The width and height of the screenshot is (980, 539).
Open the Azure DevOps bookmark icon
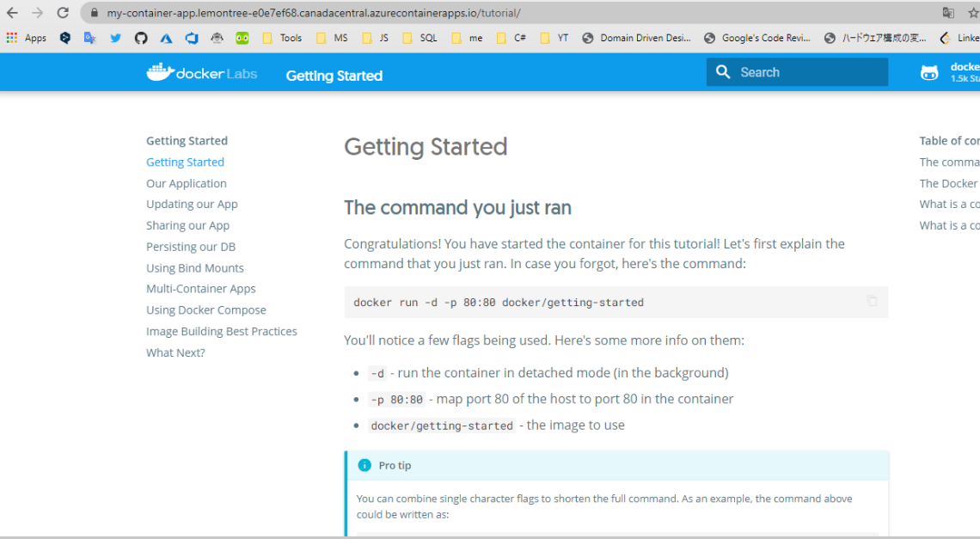tap(192, 38)
